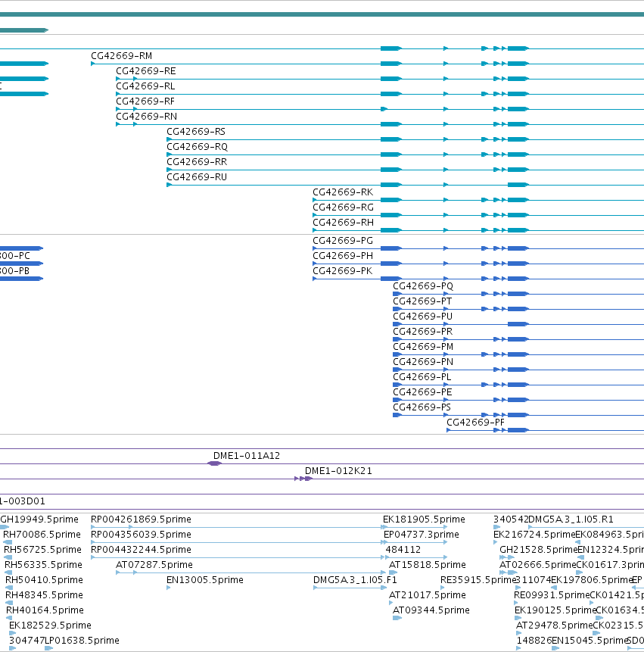644x652 pixels.
Task: Select EST AT21017.5prime
Action: tap(427, 595)
